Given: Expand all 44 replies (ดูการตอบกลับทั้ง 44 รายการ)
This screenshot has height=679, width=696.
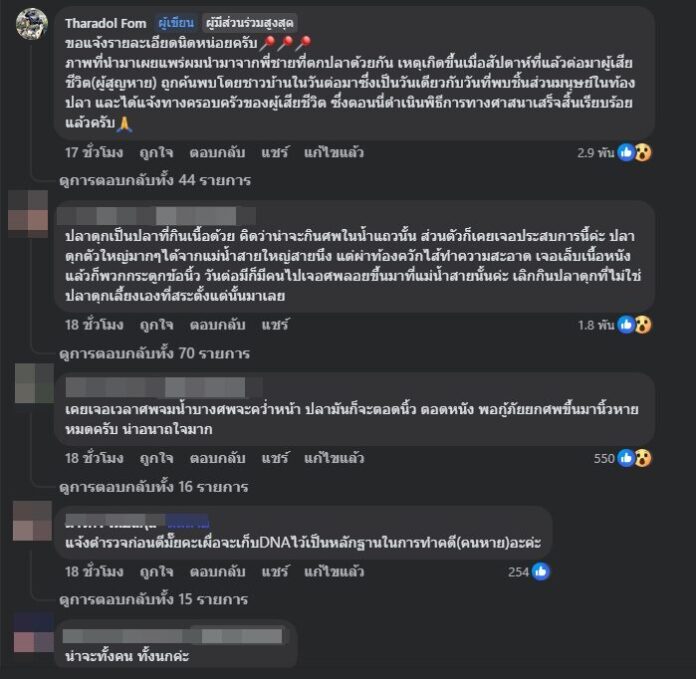Looking at the screenshot, I should (x=155, y=180).
